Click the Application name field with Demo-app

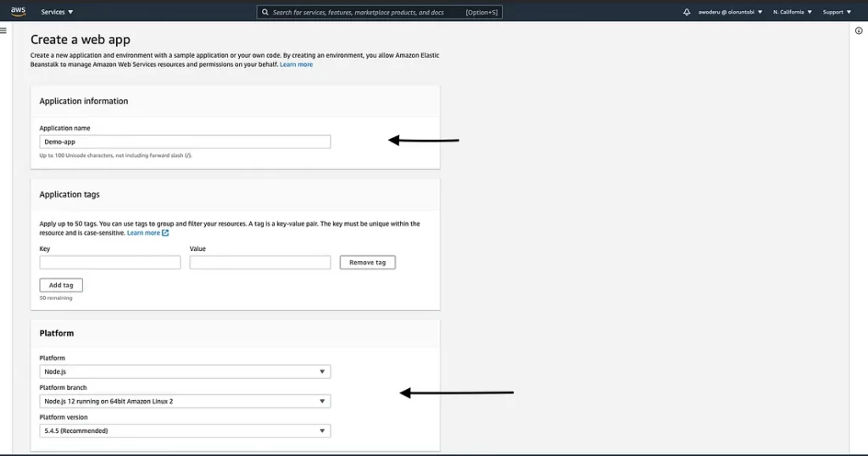click(x=185, y=142)
